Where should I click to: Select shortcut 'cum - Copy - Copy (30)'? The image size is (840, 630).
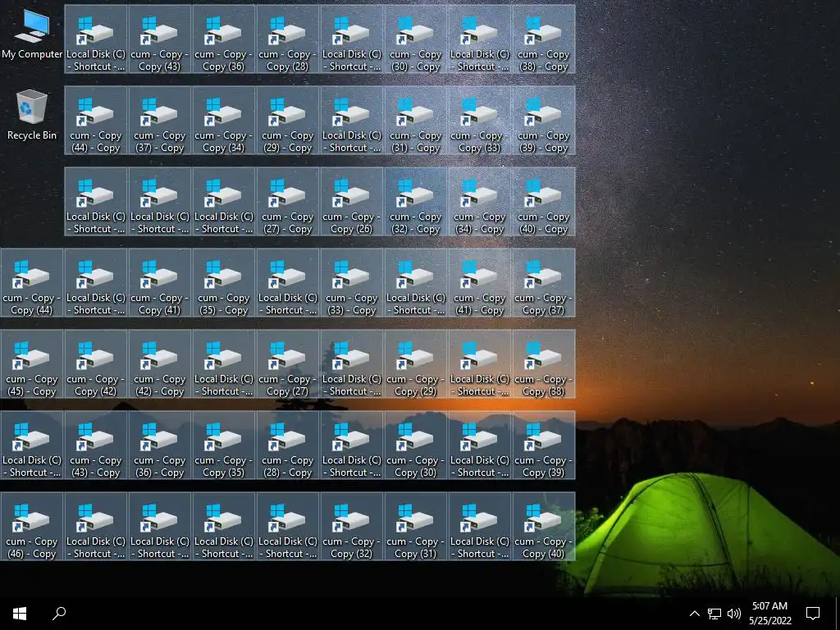click(x=416, y=445)
